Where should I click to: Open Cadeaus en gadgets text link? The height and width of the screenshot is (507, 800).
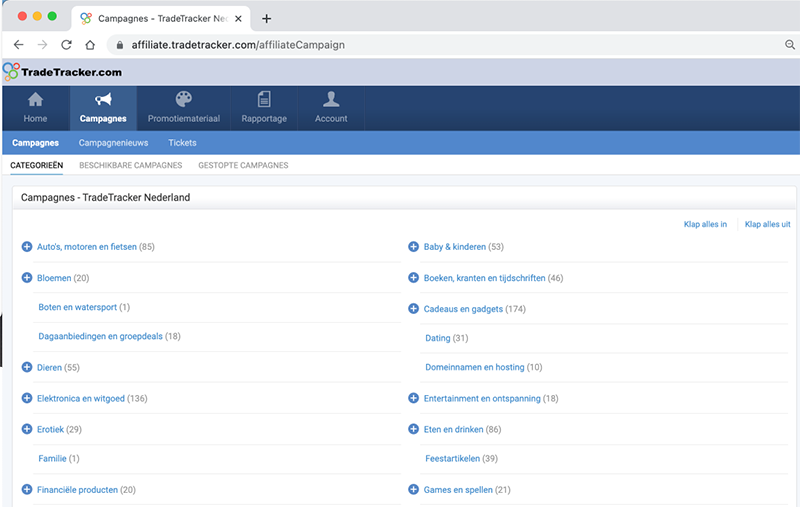[x=463, y=309]
